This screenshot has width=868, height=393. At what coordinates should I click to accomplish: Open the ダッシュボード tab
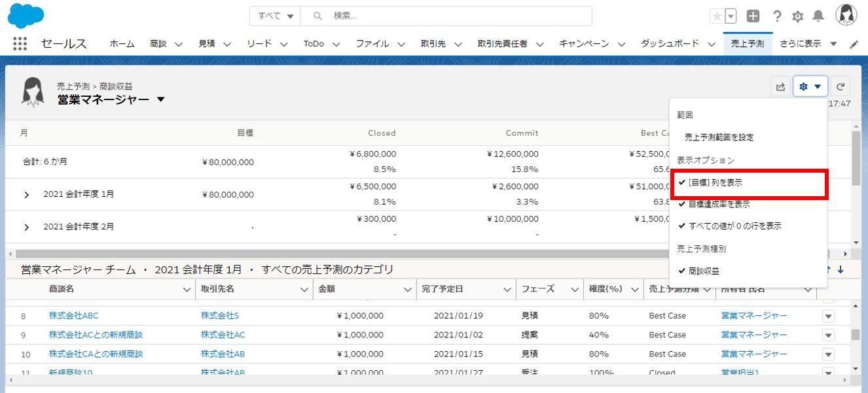click(x=670, y=44)
